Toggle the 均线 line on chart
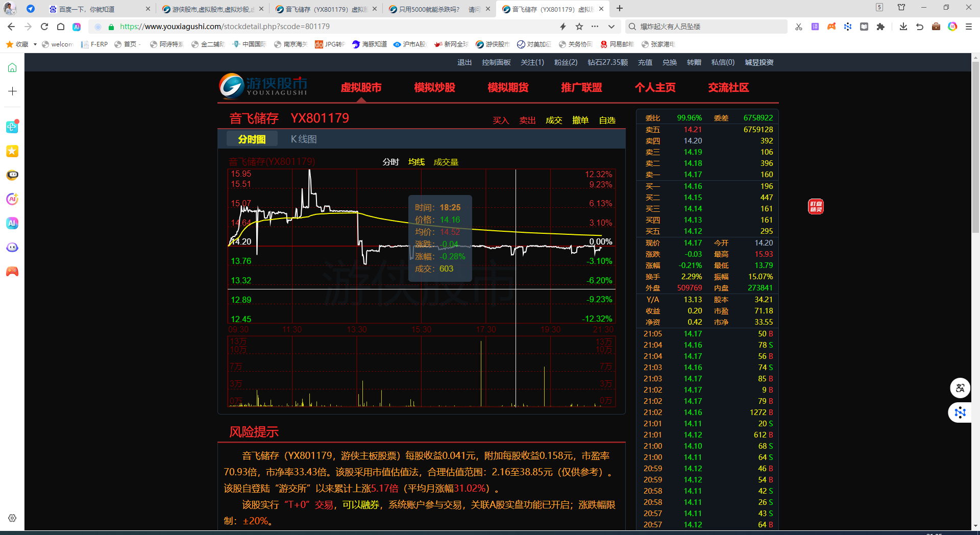This screenshot has width=980, height=535. coord(416,162)
